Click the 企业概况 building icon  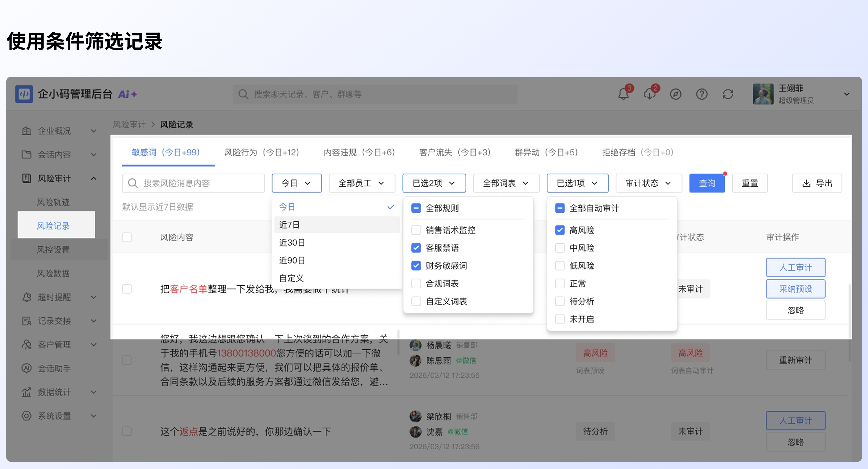(26, 131)
